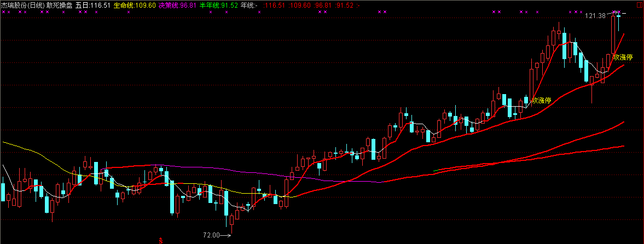This screenshot has width=644, height=244.
Task: Click the 121.38 highest price label
Action: [x=595, y=16]
